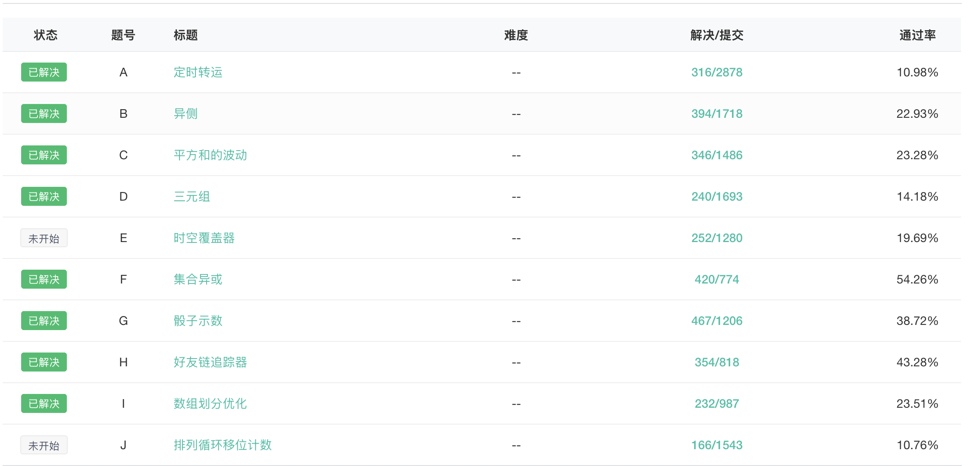This screenshot has height=466, width=980.
Task: Click the 难度 column header
Action: tap(516, 35)
